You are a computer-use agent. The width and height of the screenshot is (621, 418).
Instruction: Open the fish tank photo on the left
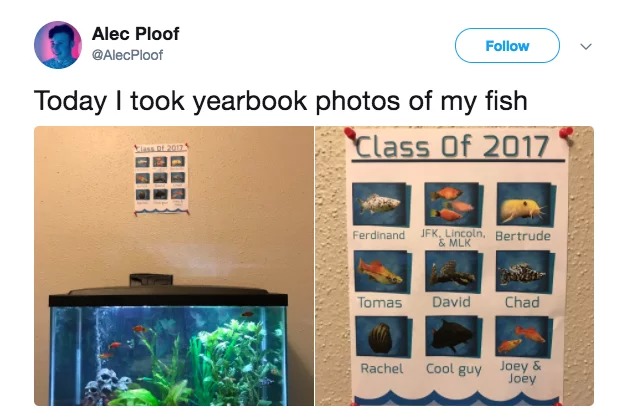[174, 266]
